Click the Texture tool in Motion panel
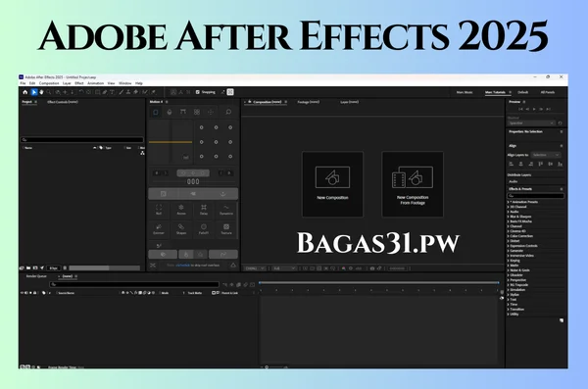 (226, 229)
